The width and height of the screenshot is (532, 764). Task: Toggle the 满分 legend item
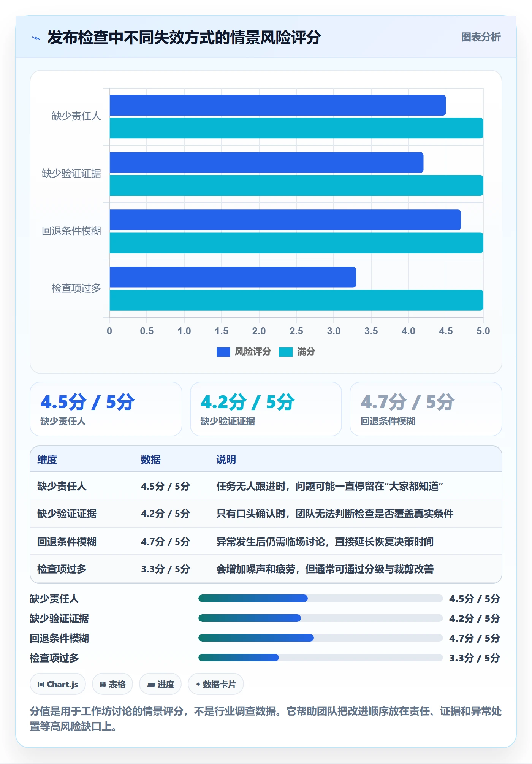click(297, 352)
